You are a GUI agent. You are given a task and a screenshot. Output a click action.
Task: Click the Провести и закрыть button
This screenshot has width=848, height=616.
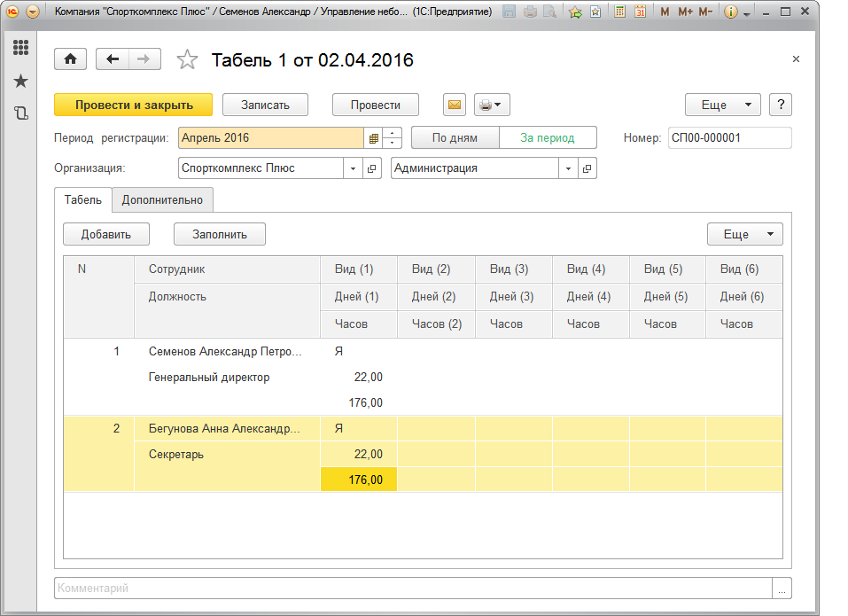point(134,105)
